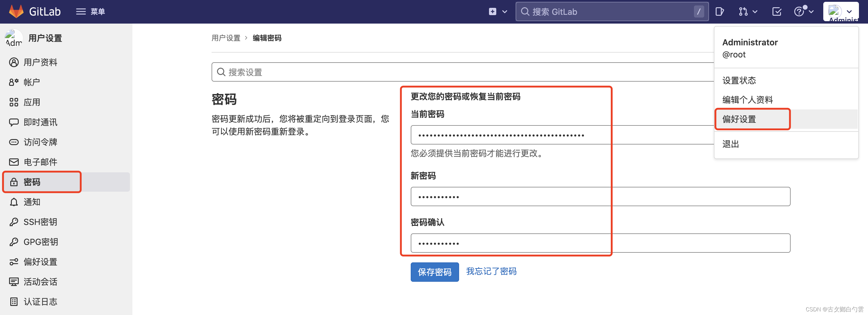
Task: Click sidebar 偏好设置 sliders icon
Action: tap(14, 262)
